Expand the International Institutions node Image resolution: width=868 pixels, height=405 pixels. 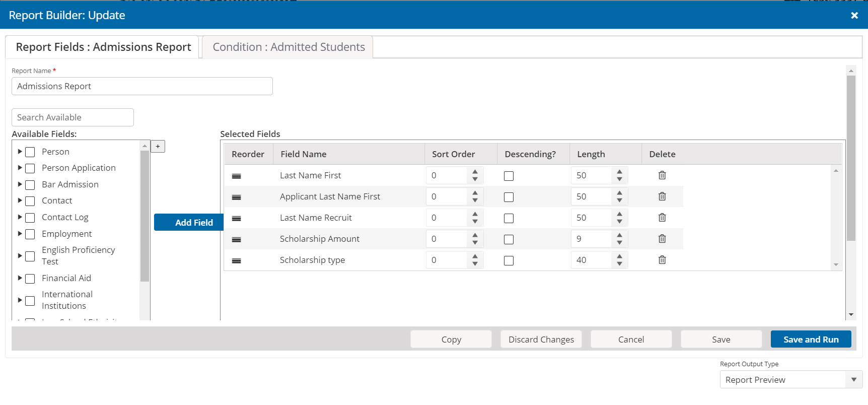pos(20,300)
